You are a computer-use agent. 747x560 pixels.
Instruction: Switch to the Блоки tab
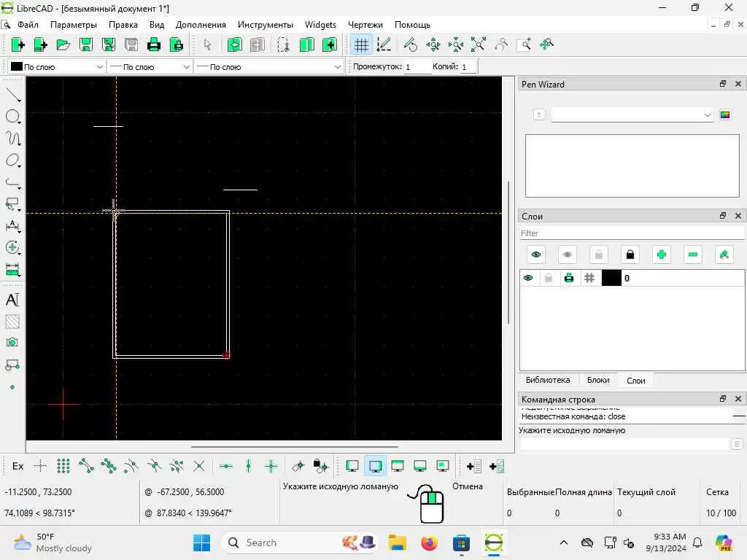598,380
